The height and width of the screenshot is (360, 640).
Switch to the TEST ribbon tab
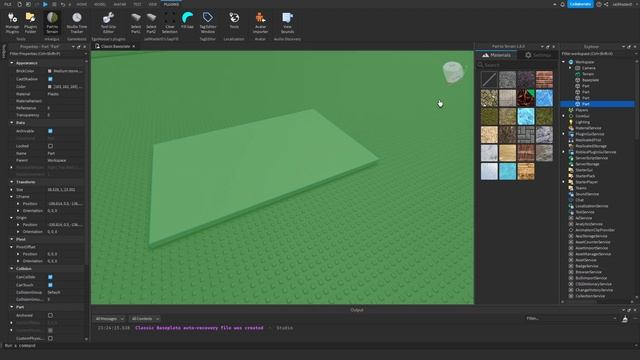137,4
